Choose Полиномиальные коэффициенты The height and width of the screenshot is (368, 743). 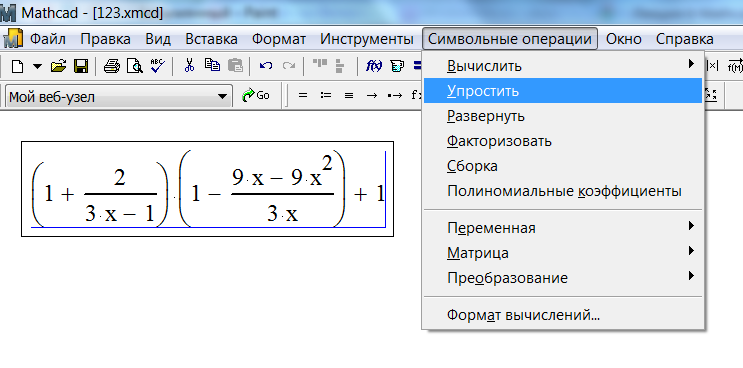tap(563, 191)
